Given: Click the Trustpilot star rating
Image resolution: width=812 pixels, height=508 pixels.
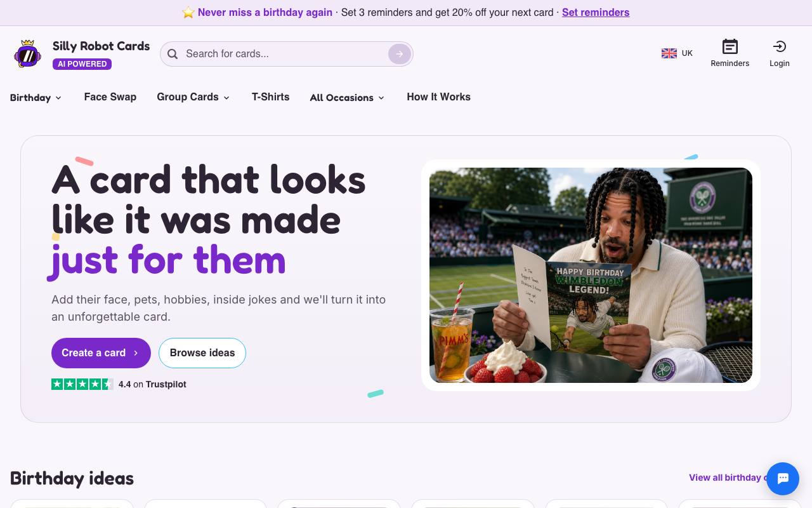Looking at the screenshot, I should point(82,384).
